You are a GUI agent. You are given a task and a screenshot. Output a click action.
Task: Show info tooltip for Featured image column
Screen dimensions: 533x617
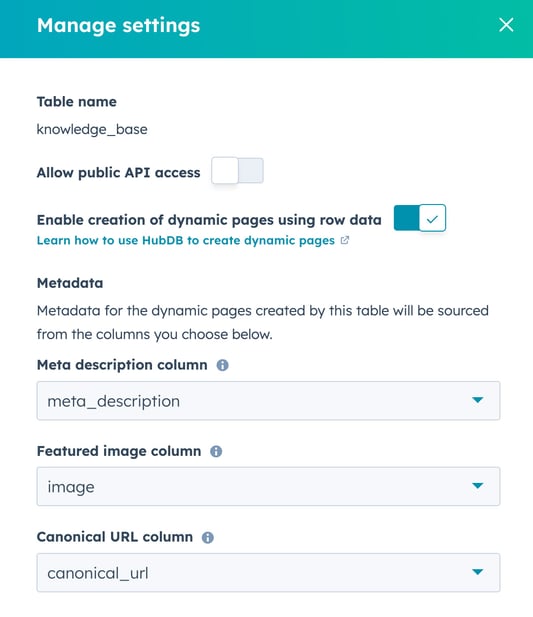tap(216, 451)
